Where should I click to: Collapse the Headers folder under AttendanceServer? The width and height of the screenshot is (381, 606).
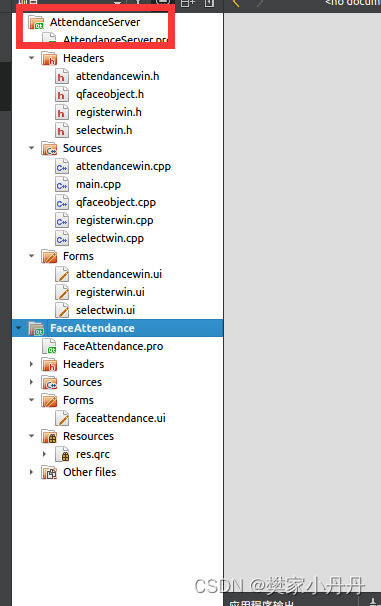tap(32, 58)
